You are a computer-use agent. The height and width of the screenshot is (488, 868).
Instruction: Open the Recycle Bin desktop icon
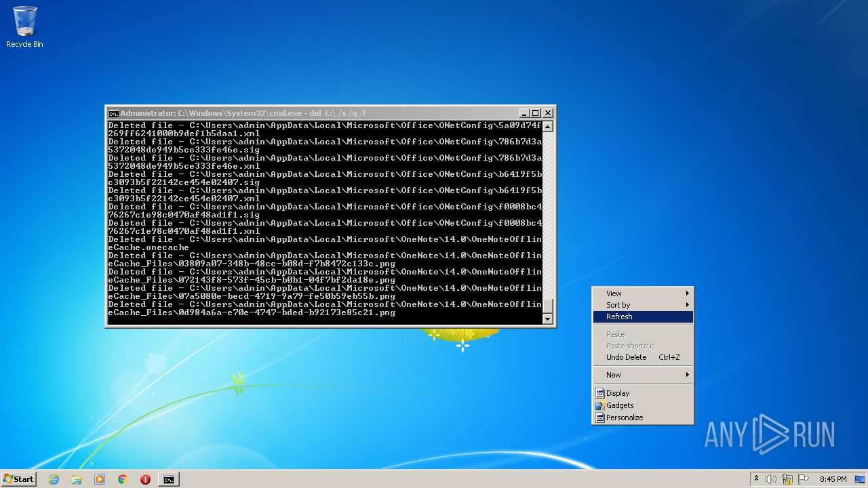coord(24,27)
